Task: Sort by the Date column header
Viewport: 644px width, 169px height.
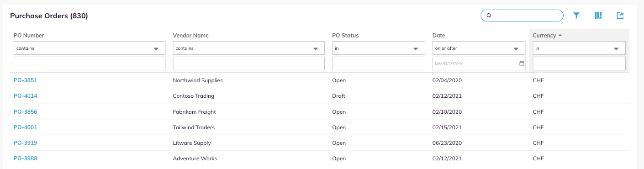Action: click(438, 36)
